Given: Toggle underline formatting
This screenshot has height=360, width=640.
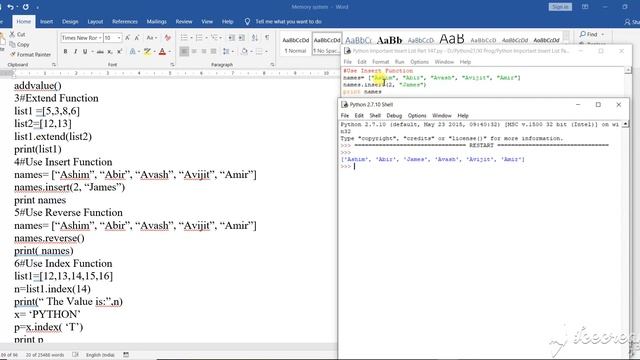Looking at the screenshot, I should tap(85, 51).
